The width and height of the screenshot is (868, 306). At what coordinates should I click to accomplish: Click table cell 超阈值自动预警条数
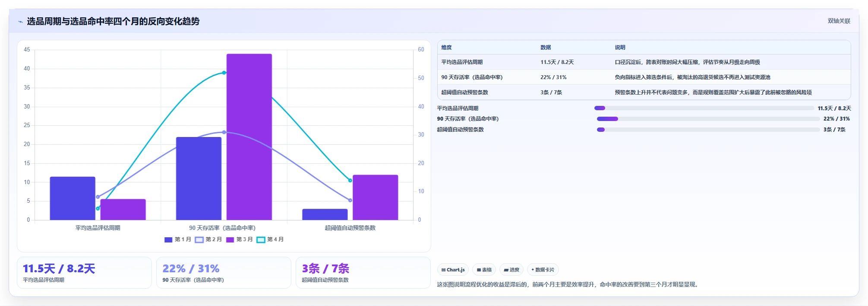click(x=464, y=92)
